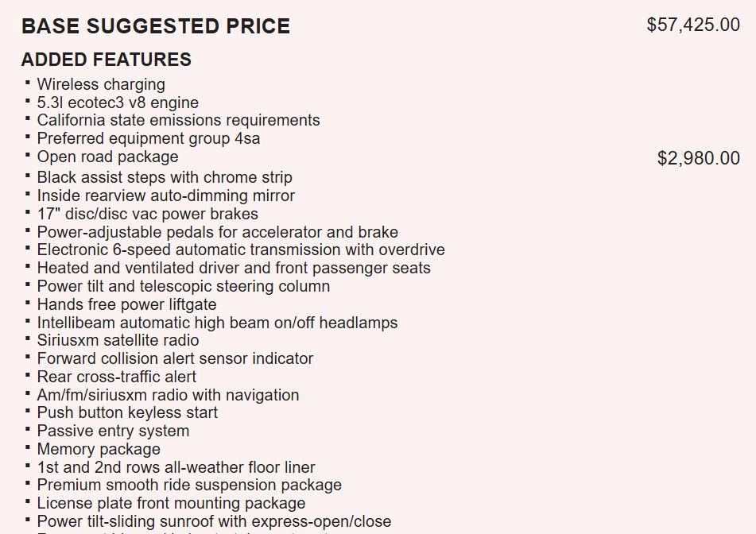Click Premium smooth ride suspension package
The image size is (756, 534).
tap(189, 485)
